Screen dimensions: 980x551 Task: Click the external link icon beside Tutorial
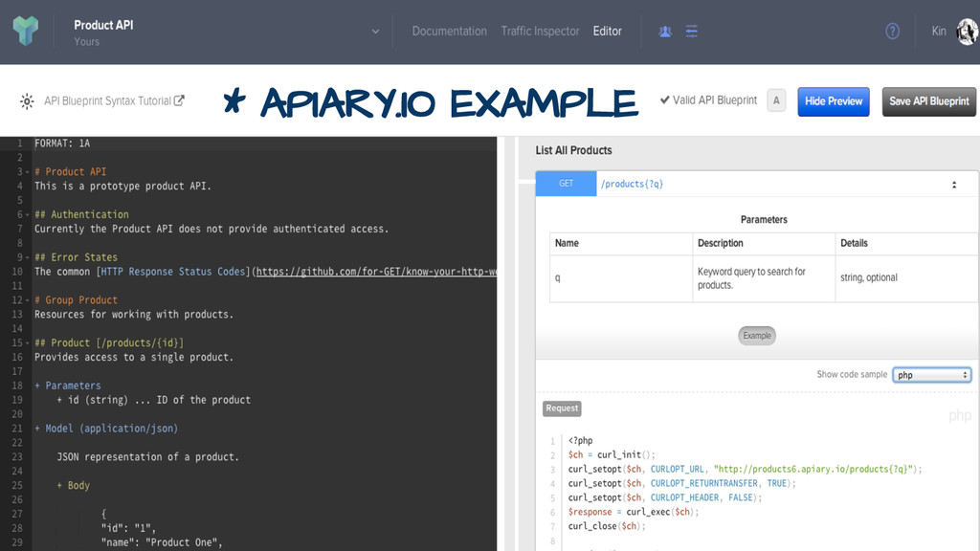pos(179,100)
